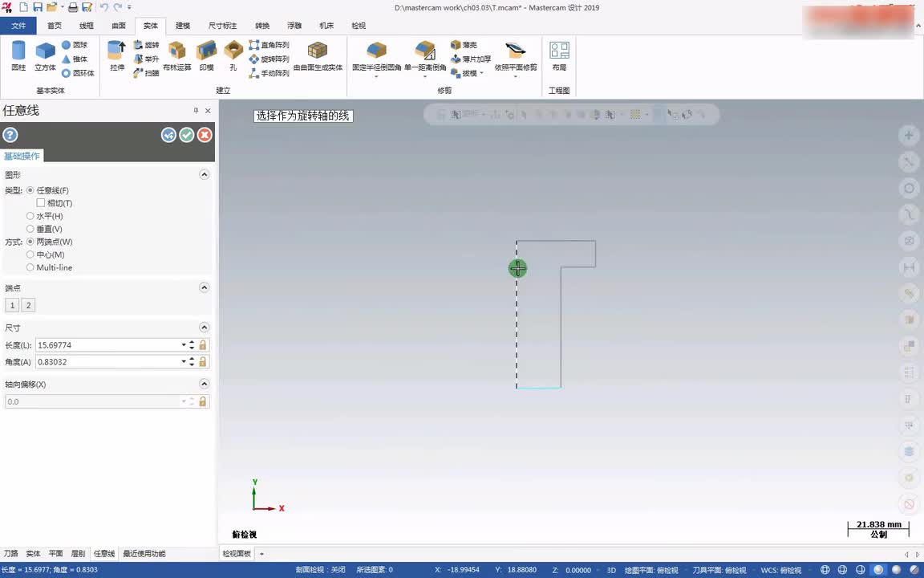Expand the 依照平面修剪 dropdown arrow

[x=516, y=77]
